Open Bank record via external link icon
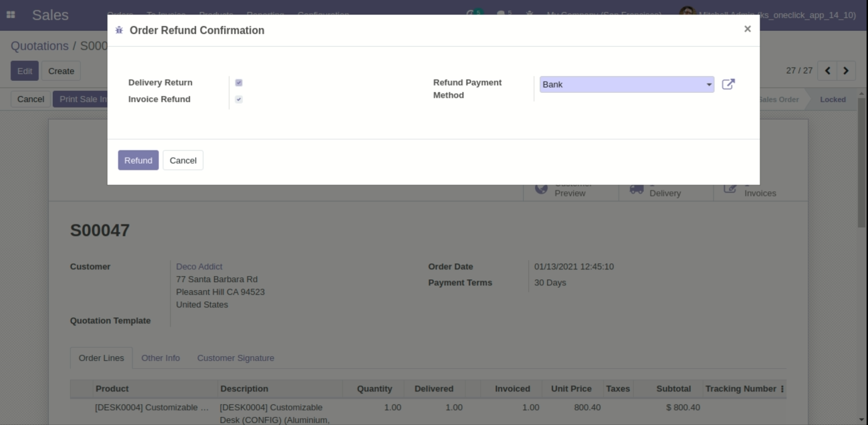 click(728, 84)
